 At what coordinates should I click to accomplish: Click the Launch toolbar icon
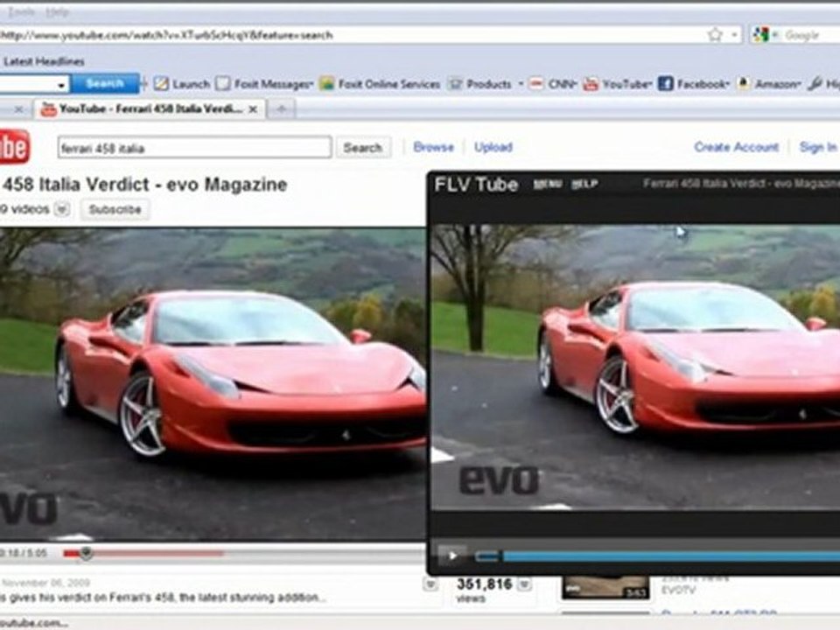point(182,84)
